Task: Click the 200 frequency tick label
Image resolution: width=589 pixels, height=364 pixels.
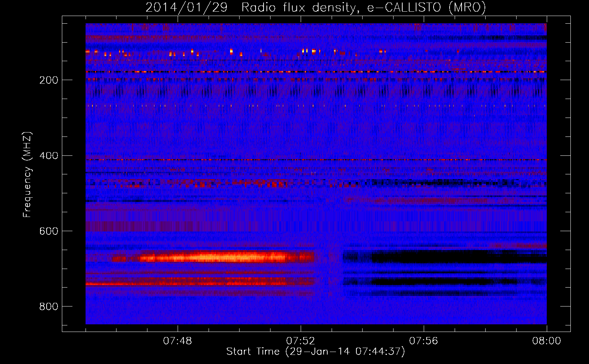Action: pyautogui.click(x=48, y=80)
